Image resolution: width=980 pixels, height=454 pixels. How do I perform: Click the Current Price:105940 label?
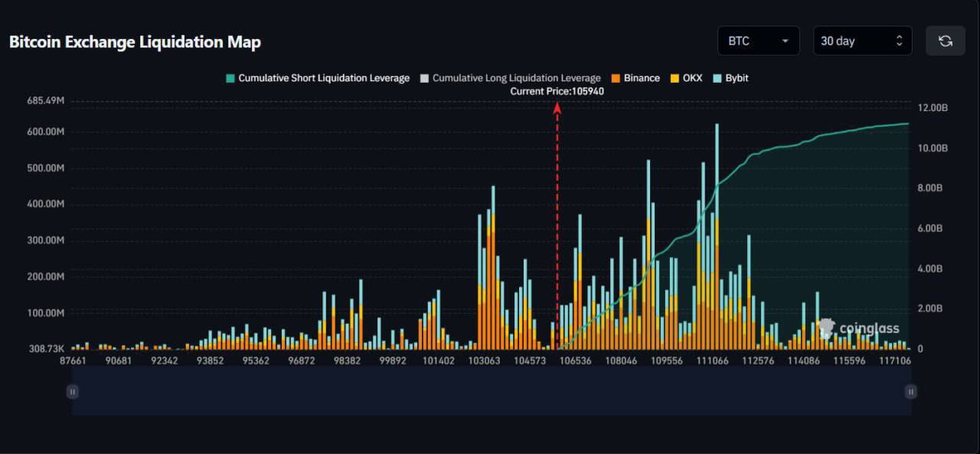click(x=557, y=91)
